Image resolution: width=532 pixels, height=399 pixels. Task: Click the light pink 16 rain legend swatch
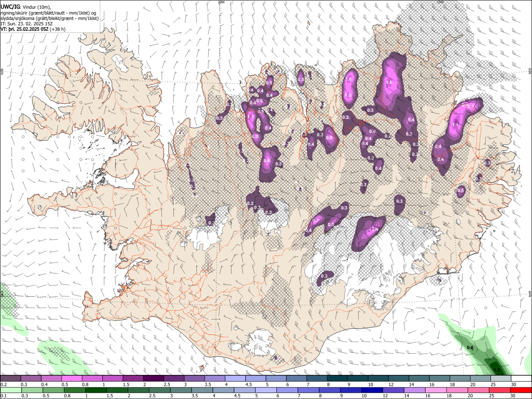[436, 390]
